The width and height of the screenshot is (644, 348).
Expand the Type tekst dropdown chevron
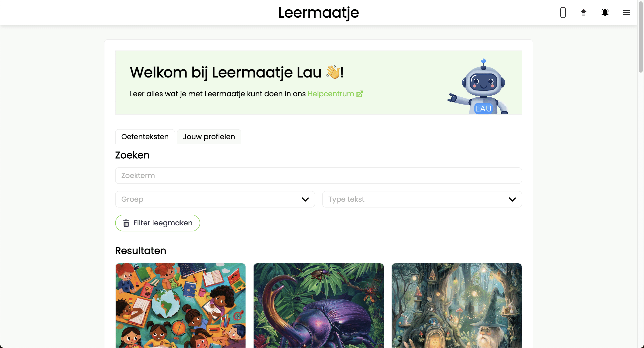point(512,199)
